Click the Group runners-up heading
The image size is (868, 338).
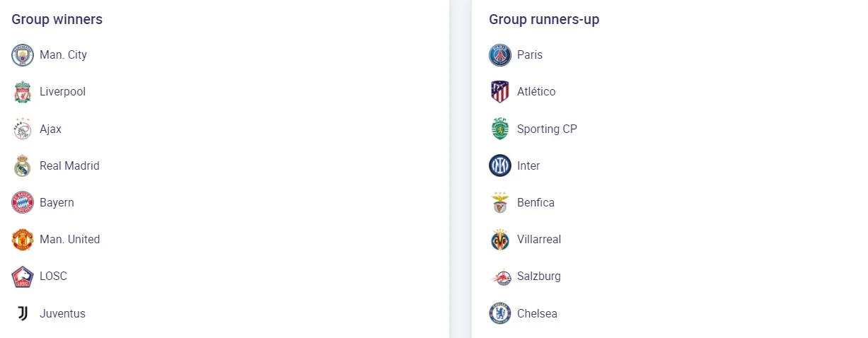(x=544, y=20)
